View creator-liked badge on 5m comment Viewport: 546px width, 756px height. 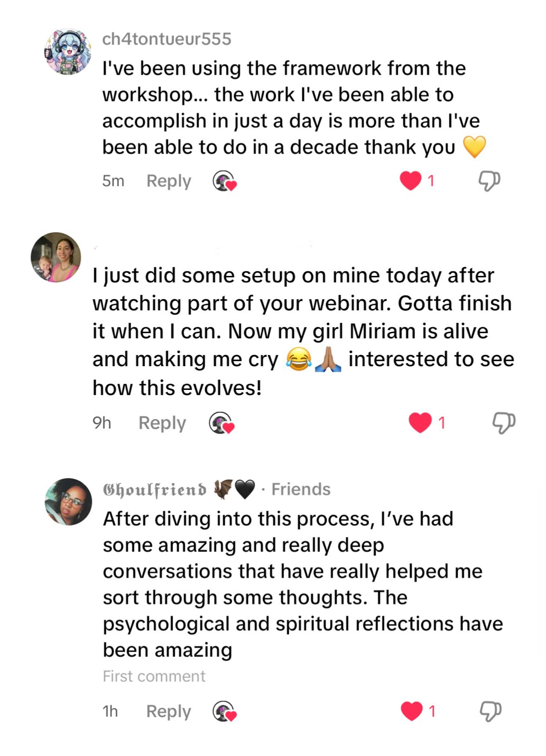click(224, 181)
